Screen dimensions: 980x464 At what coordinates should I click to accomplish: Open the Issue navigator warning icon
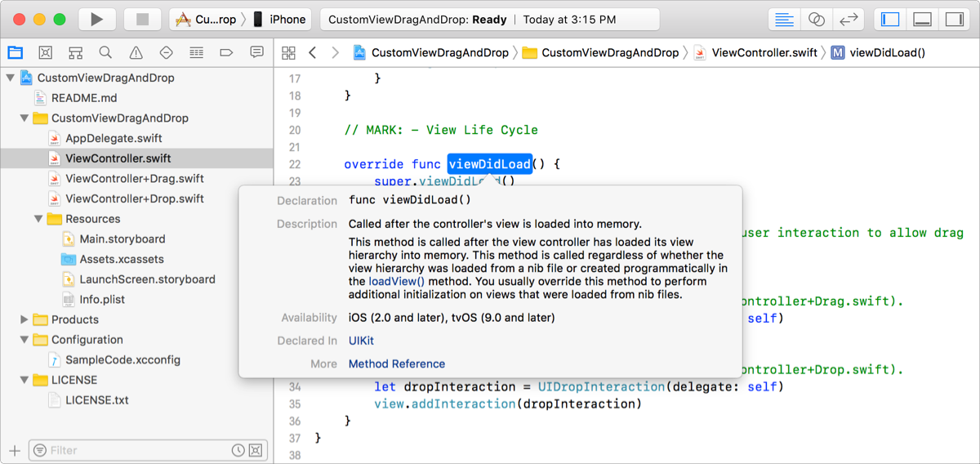point(136,52)
